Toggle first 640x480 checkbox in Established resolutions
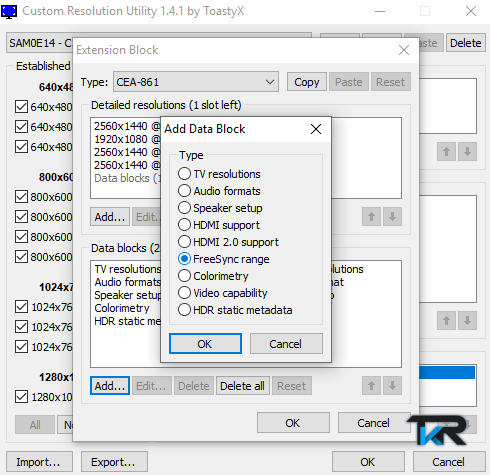 click(x=21, y=107)
